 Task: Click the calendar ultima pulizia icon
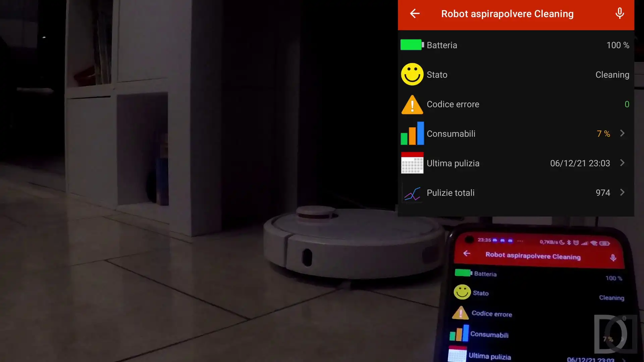(412, 163)
